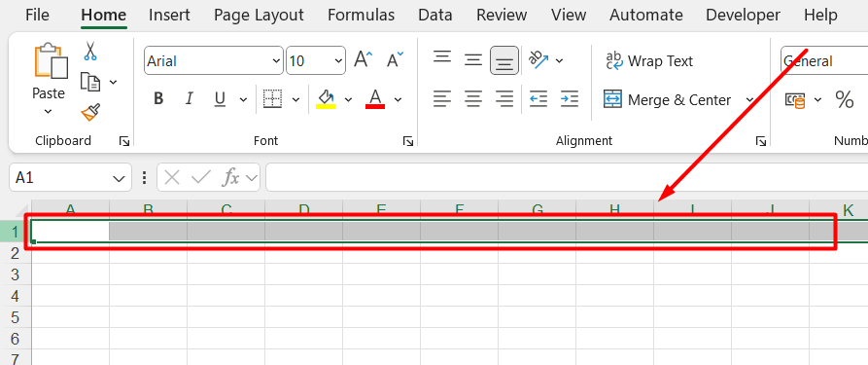Switch to the Automate tab
Screen dimensions: 868x365
point(646,15)
